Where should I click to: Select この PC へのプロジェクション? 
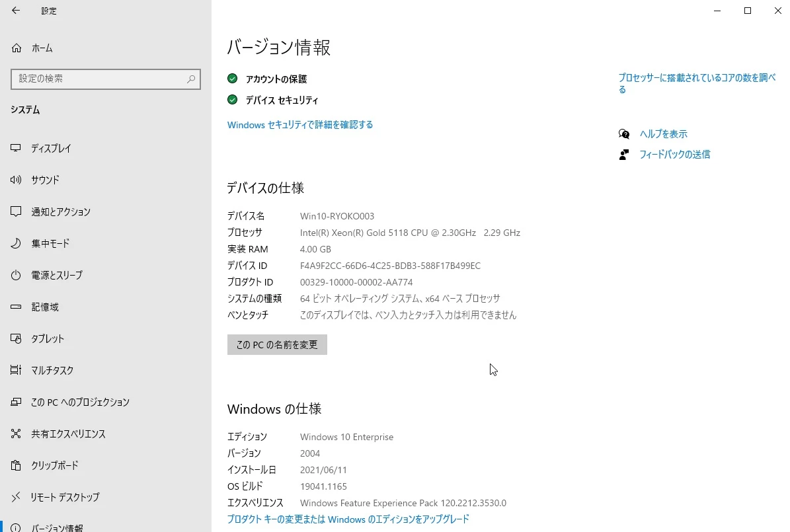tap(80, 402)
